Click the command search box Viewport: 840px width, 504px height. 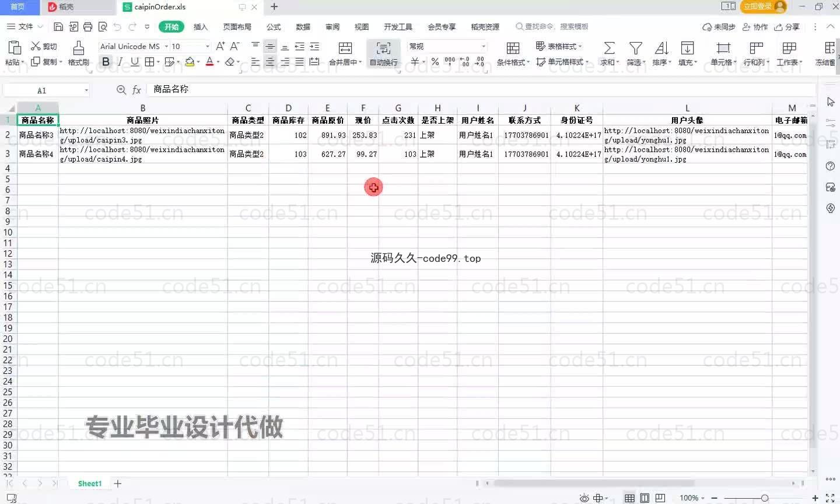coord(552,27)
